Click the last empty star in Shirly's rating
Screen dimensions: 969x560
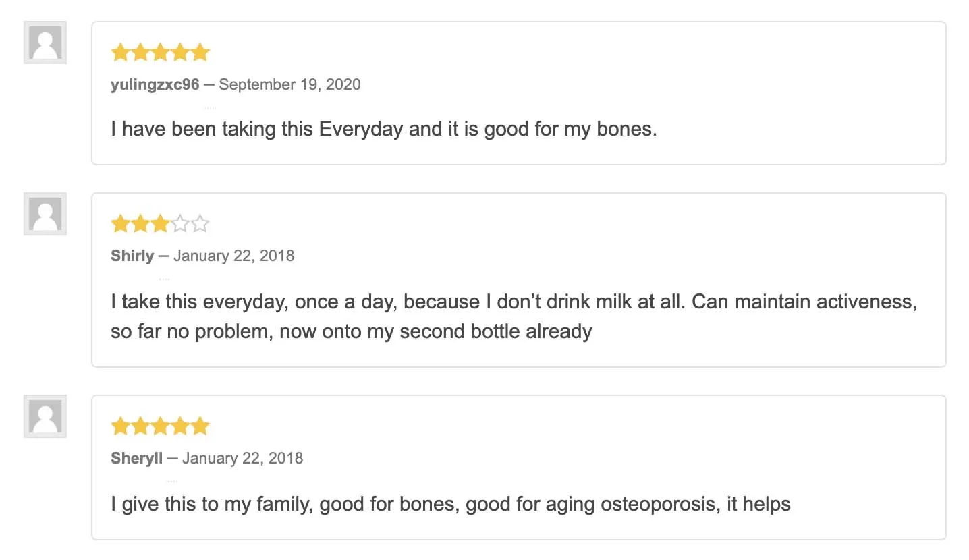click(x=200, y=223)
